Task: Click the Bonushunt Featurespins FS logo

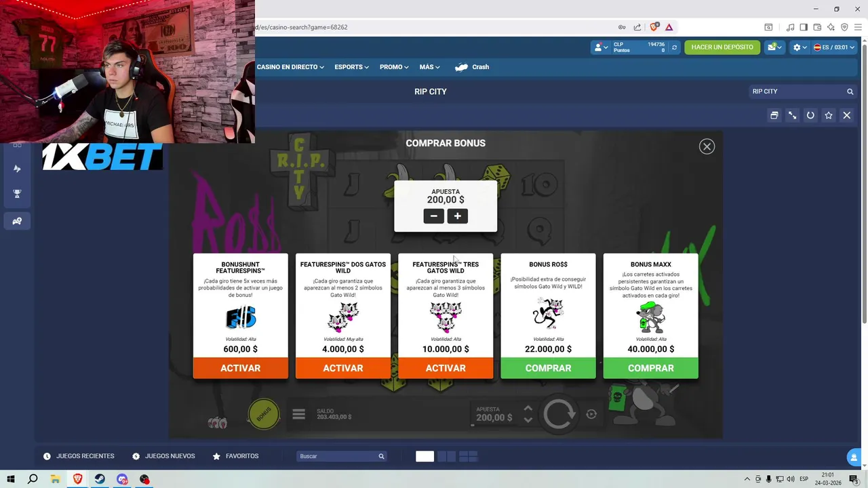Action: 241,317
